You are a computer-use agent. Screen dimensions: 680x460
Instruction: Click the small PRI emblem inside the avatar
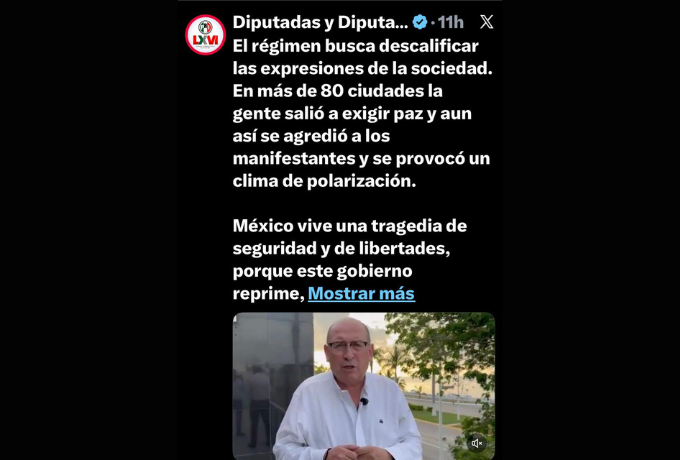tap(205, 27)
